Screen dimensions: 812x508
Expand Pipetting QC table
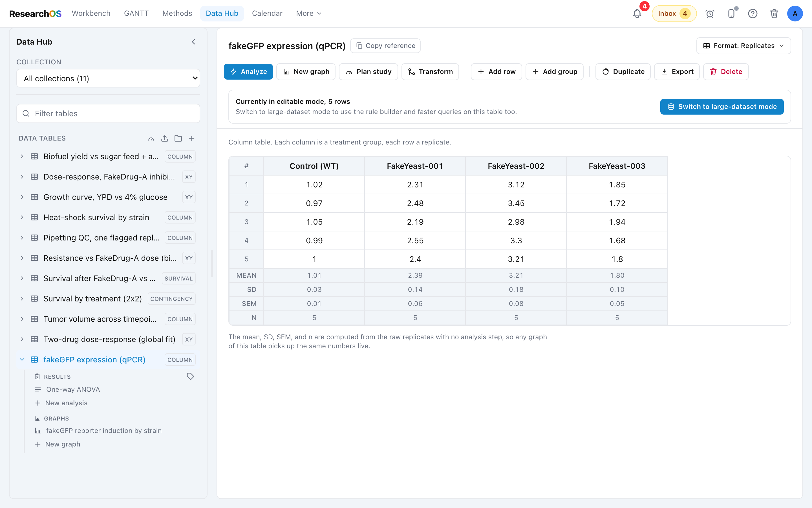click(22, 238)
